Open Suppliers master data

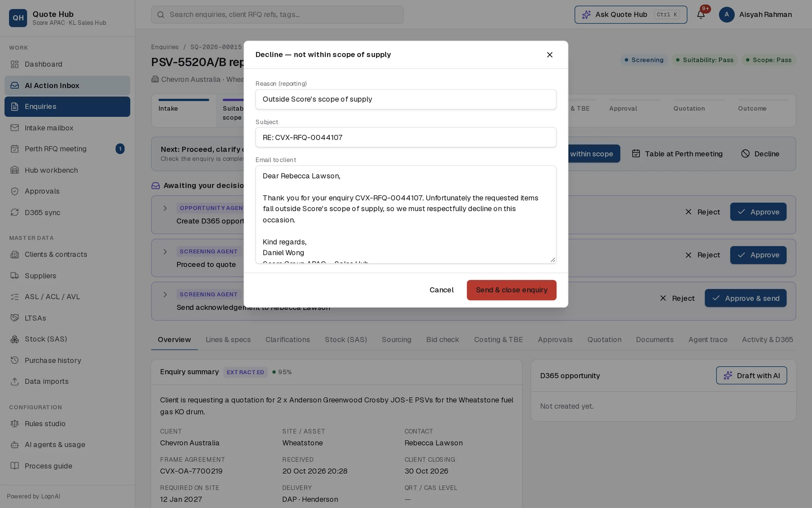pyautogui.click(x=67, y=276)
